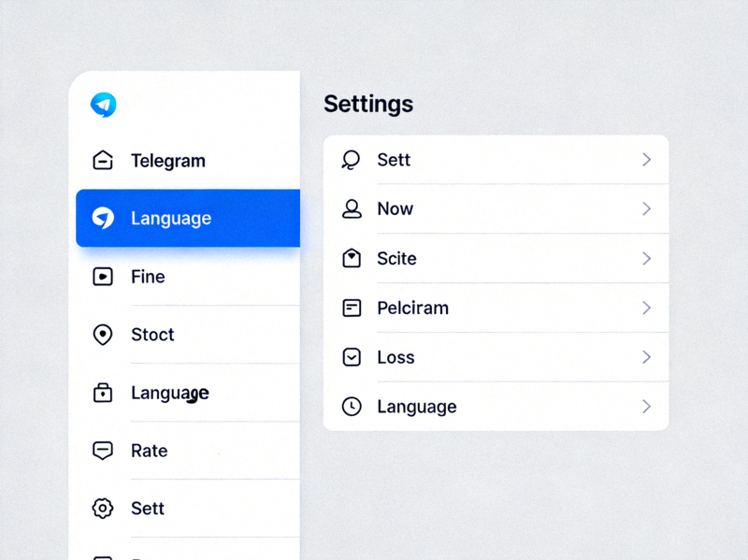This screenshot has width=748, height=560.
Task: Open the Now settings entry
Action: coord(396,209)
